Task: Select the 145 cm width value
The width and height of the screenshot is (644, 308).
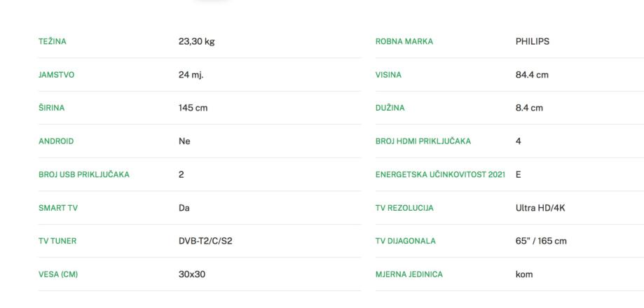Action: click(193, 108)
